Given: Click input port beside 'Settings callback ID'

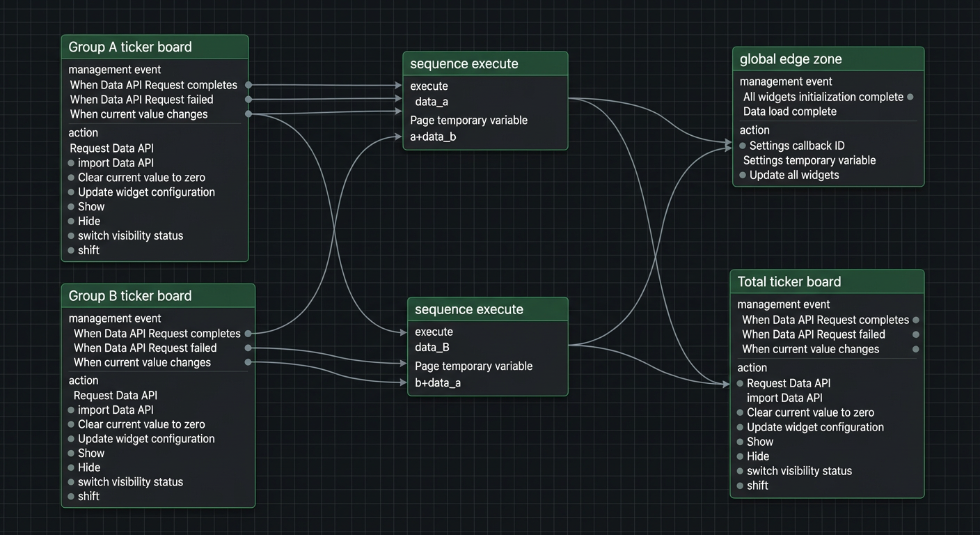Looking at the screenshot, I should [x=743, y=146].
